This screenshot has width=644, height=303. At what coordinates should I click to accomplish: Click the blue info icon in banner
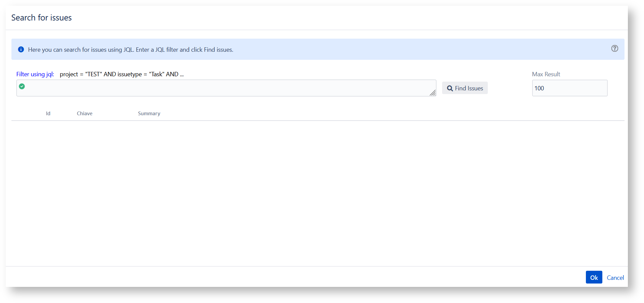click(x=21, y=49)
